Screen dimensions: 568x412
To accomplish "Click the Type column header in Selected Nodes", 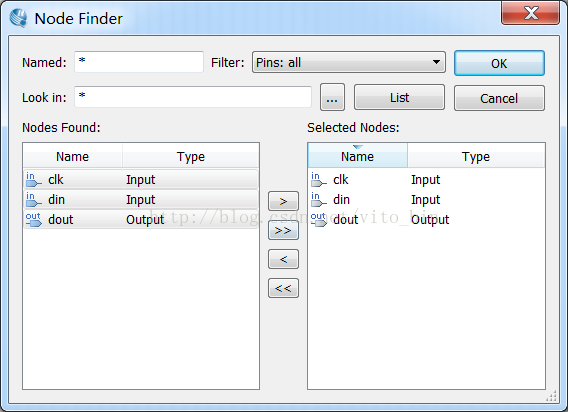I will tap(476, 156).
